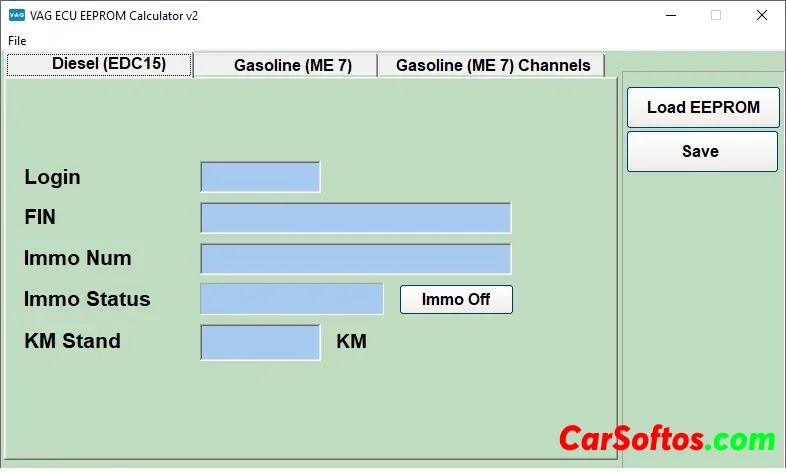Image resolution: width=787 pixels, height=472 pixels.
Task: Click inside the FIN text field
Action: (x=355, y=218)
